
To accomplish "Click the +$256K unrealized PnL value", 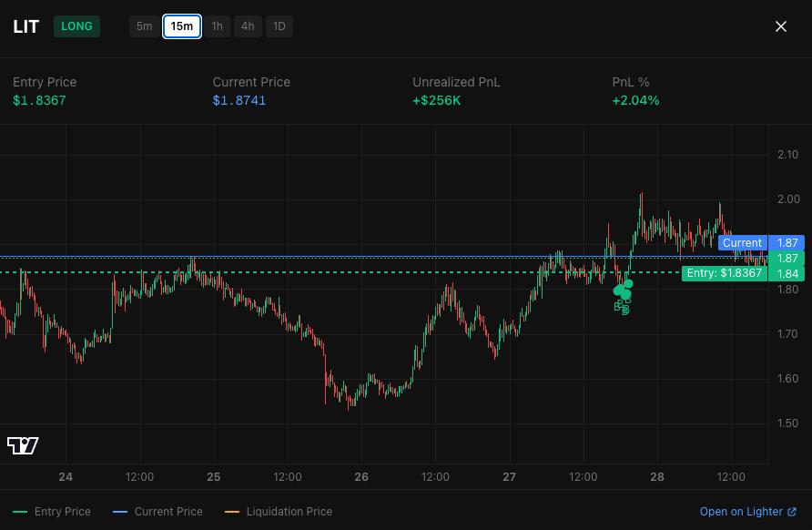I will pyautogui.click(x=437, y=100).
